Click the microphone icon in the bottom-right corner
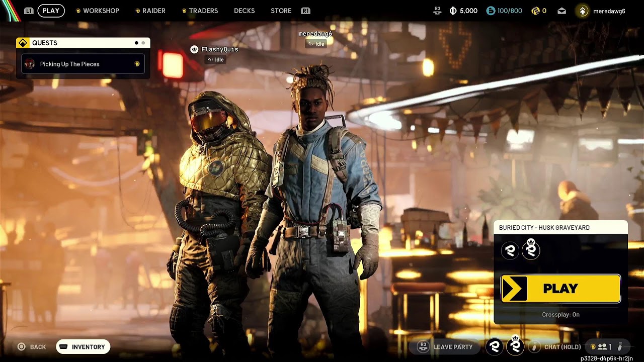Screen dimensions: 644x362 point(620,346)
